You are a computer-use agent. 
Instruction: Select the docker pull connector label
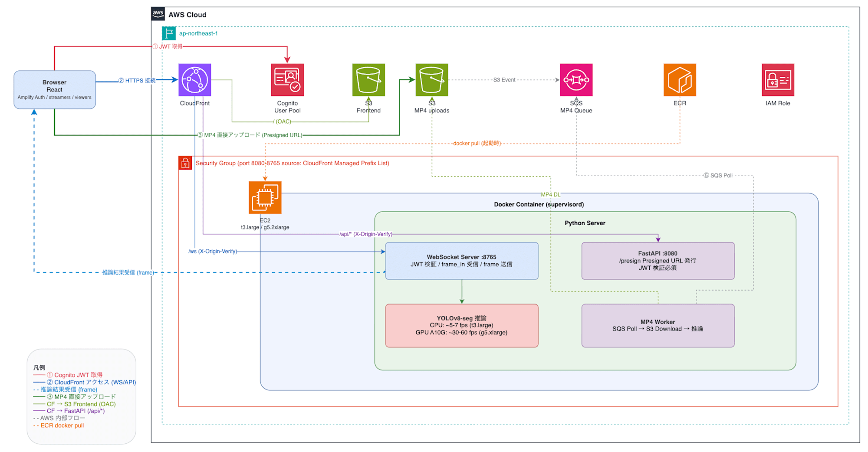[x=477, y=143]
